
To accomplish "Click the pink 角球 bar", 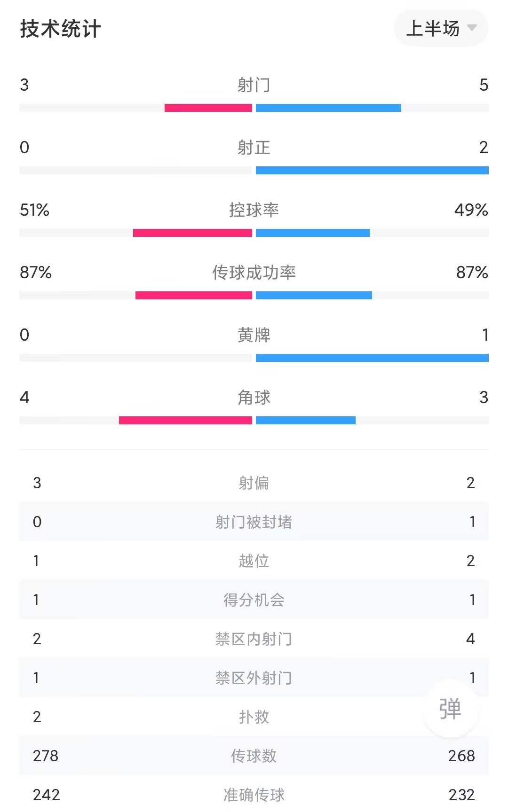I will (x=185, y=421).
